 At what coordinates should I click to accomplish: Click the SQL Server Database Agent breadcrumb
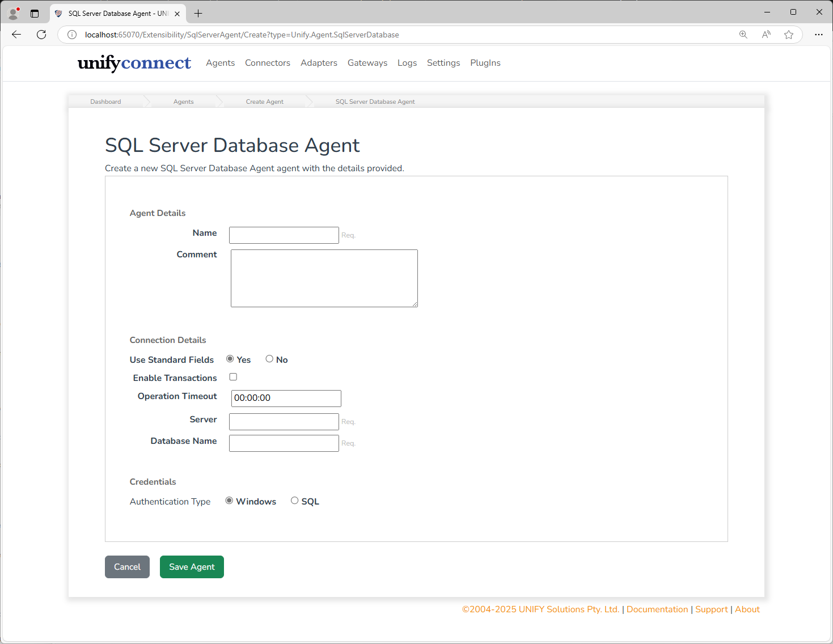coord(375,102)
